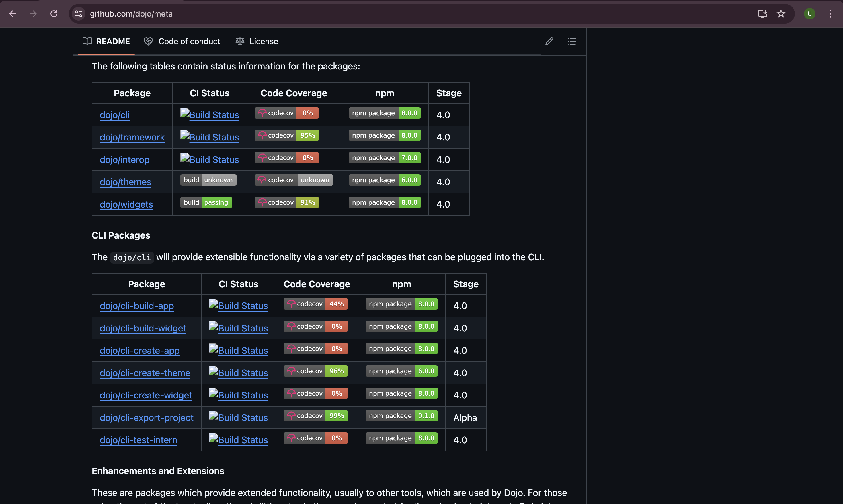Click the dojo/themes build unknown badge
This screenshot has width=843, height=504.
click(208, 180)
